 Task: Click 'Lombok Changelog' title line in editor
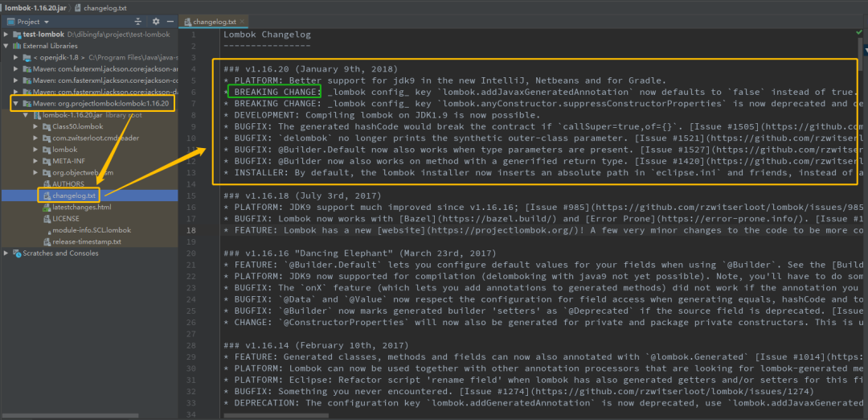tap(267, 35)
